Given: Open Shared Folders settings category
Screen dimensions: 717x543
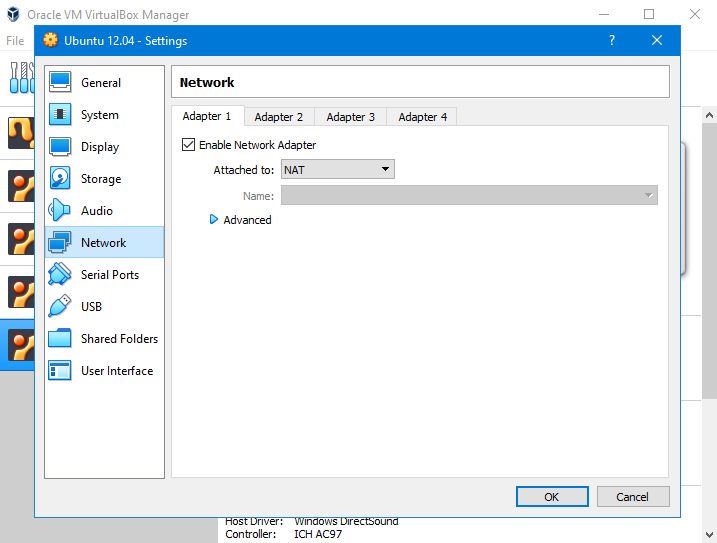Looking at the screenshot, I should pyautogui.click(x=105, y=339).
